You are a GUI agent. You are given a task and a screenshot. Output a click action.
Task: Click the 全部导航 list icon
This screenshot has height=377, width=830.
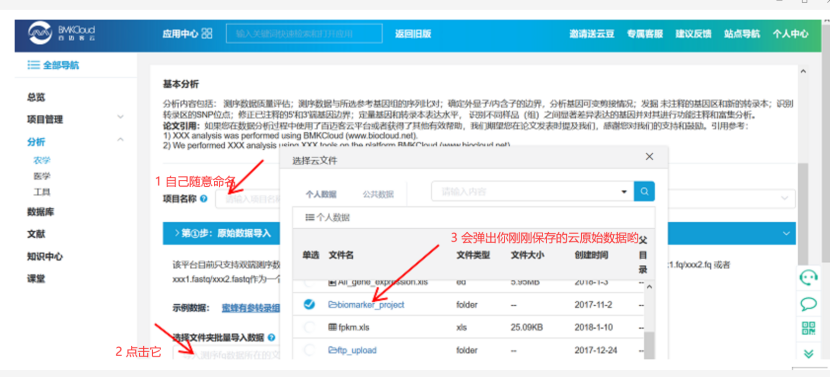33,65
